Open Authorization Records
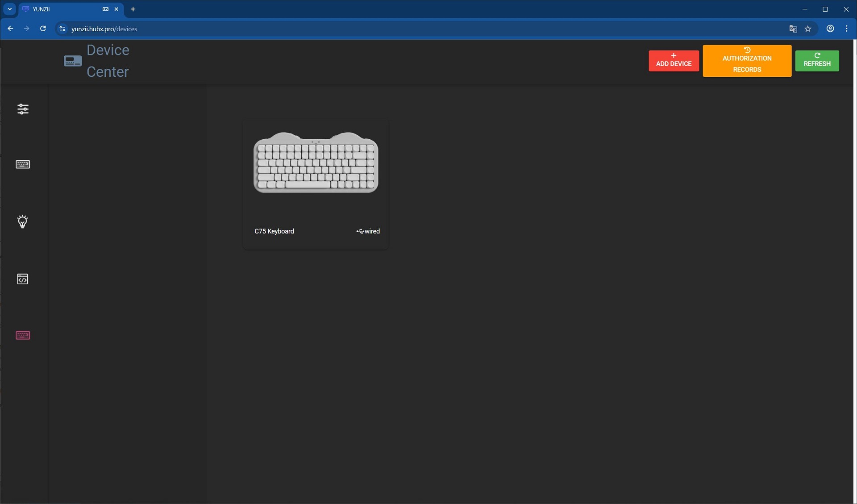This screenshot has height=504, width=857. [x=747, y=61]
